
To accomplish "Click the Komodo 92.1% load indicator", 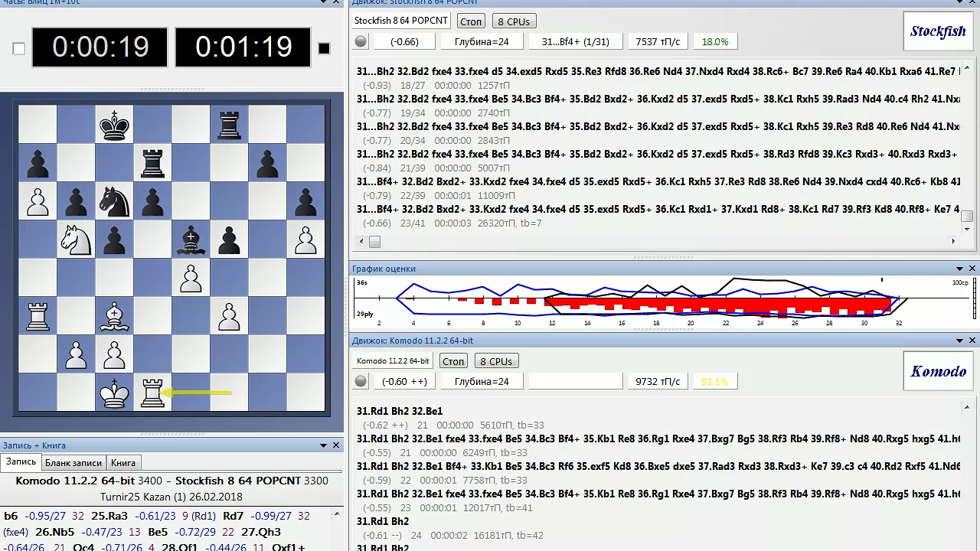I will (x=715, y=381).
